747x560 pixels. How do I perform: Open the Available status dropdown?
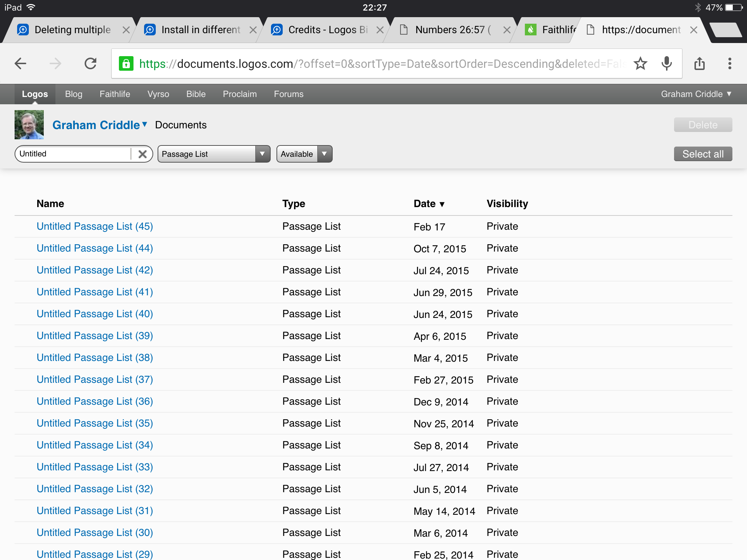pyautogui.click(x=304, y=154)
